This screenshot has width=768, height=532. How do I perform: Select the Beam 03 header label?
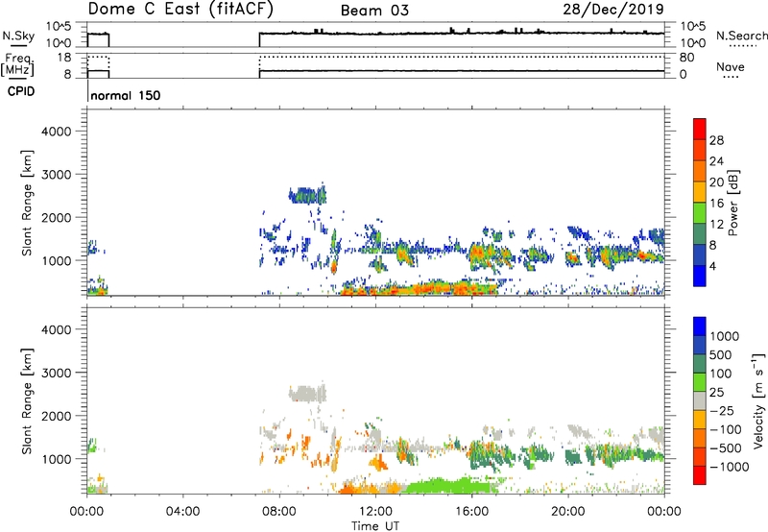[374, 11]
